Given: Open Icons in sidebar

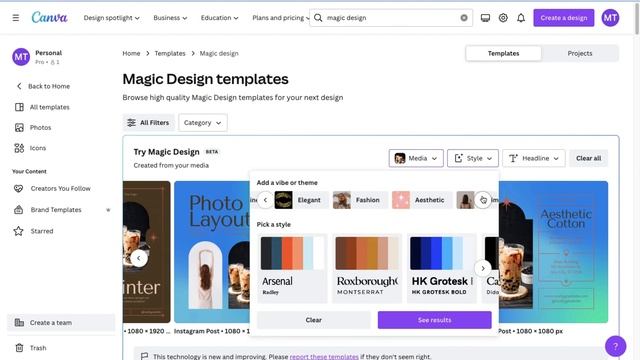Looking at the screenshot, I should [x=30, y=148].
